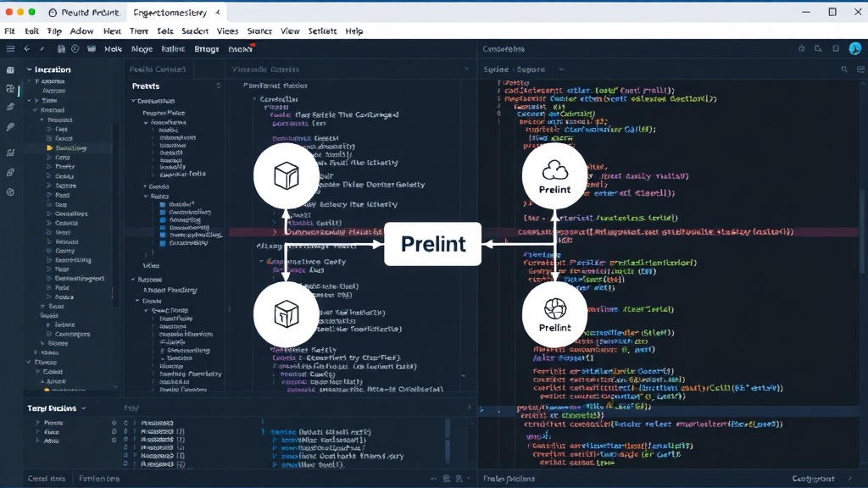Click the first icon right of Fontenorre row
The width and height of the screenshot is (868, 488).
tap(433, 479)
